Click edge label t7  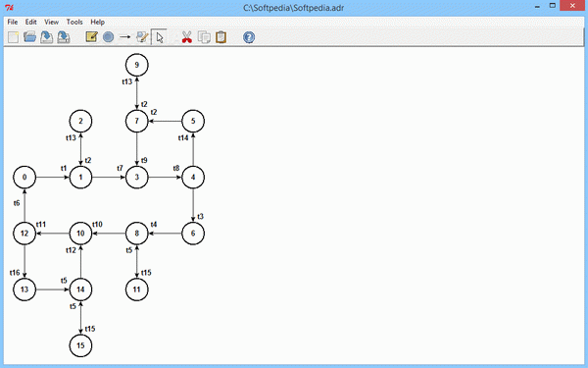120,168
